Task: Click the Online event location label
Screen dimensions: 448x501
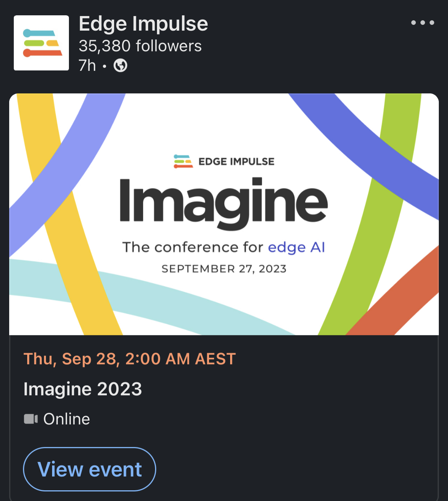Action: coord(67,419)
